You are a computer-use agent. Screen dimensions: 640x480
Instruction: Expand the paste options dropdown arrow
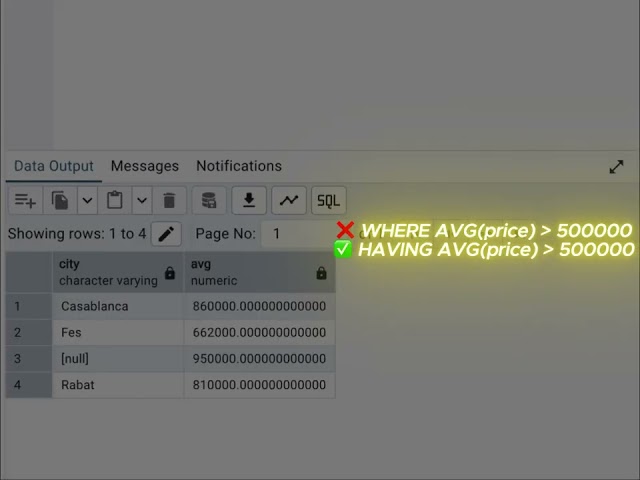(142, 200)
